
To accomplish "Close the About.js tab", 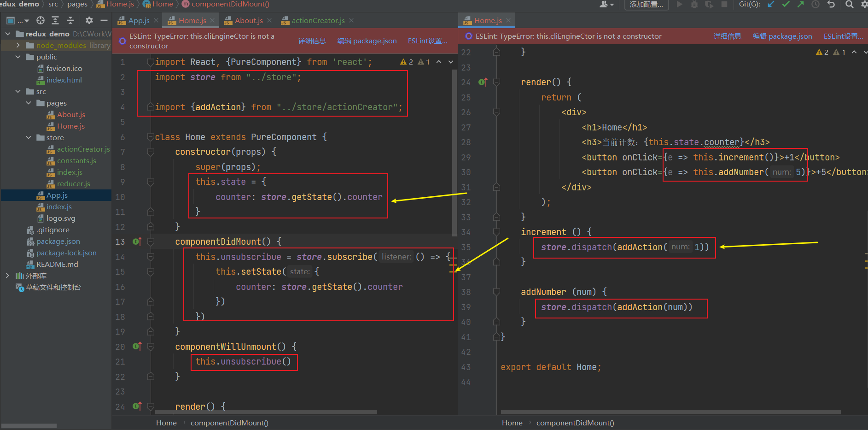I will point(269,20).
